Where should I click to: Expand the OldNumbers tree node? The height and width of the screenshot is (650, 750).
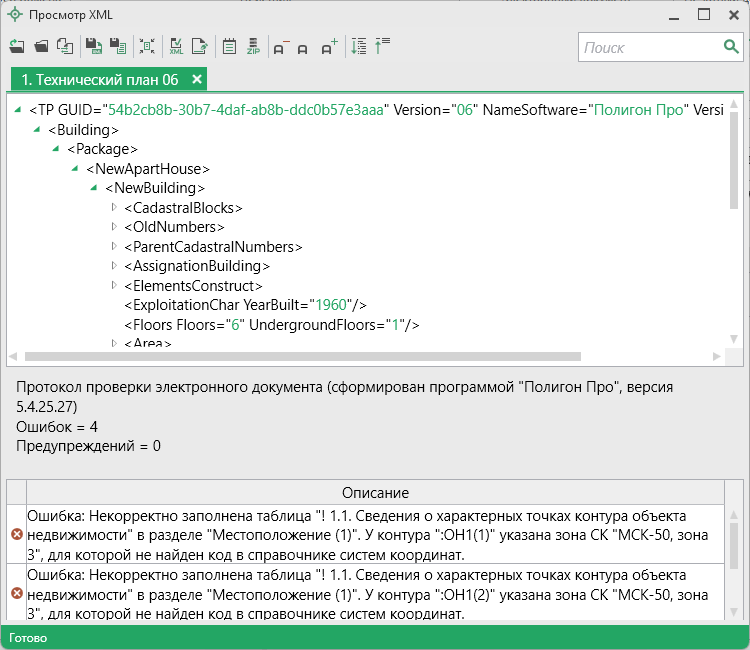[x=113, y=227]
